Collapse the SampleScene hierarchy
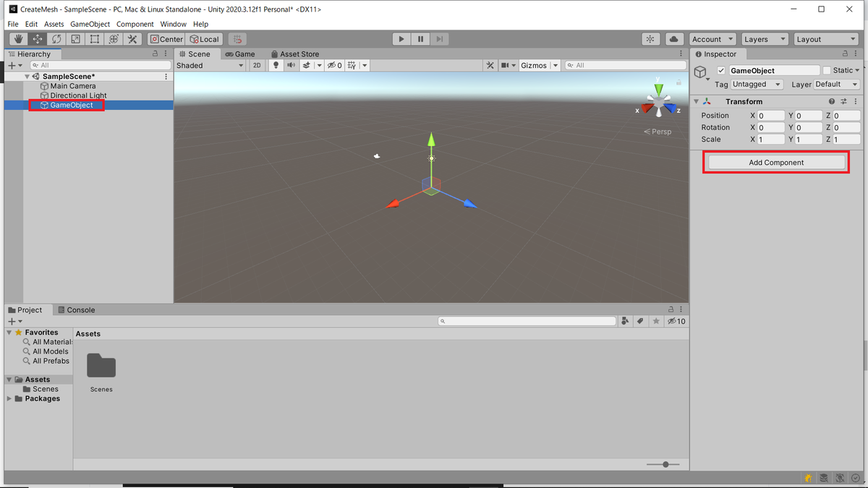Viewport: 868px width, 488px height. tap(27, 77)
